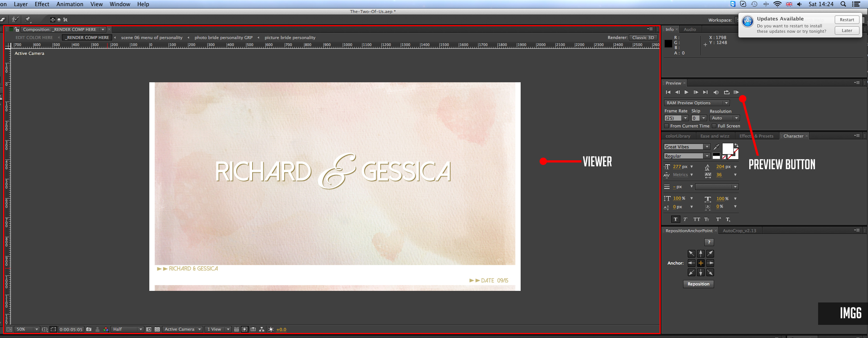The height and width of the screenshot is (338, 868).
Task: Open RAM Preview Options dropdown
Action: 697,103
